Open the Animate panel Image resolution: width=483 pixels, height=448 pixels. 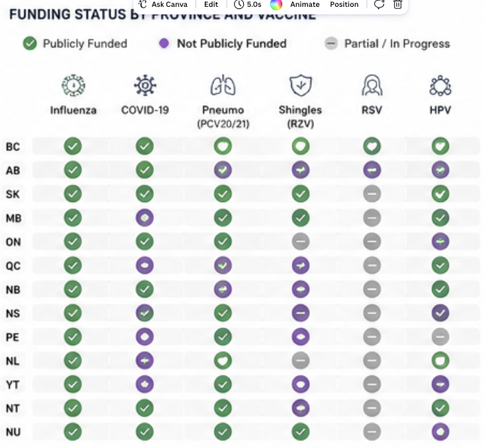pyautogui.click(x=304, y=4)
